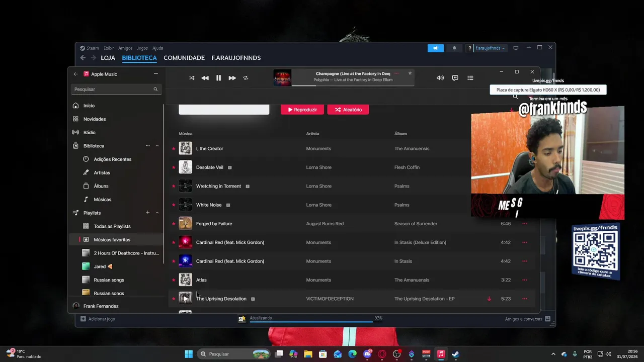Collapse the Playlists section chevron
The image size is (644, 362).
point(157,213)
